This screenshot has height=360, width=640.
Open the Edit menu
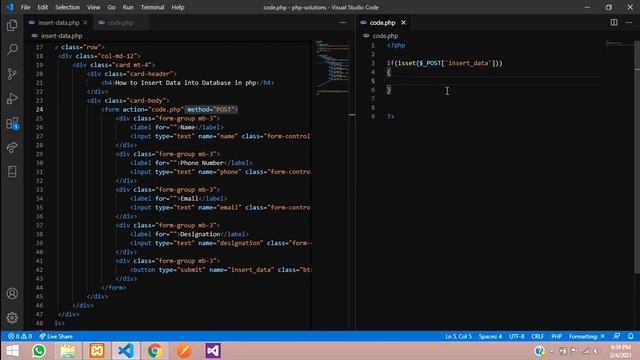(42, 7)
